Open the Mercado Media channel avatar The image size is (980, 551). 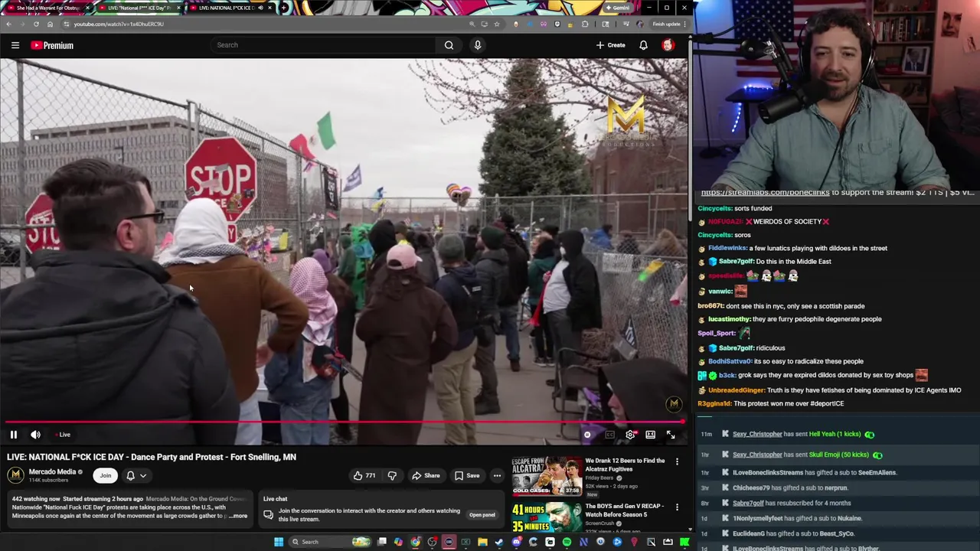click(15, 475)
